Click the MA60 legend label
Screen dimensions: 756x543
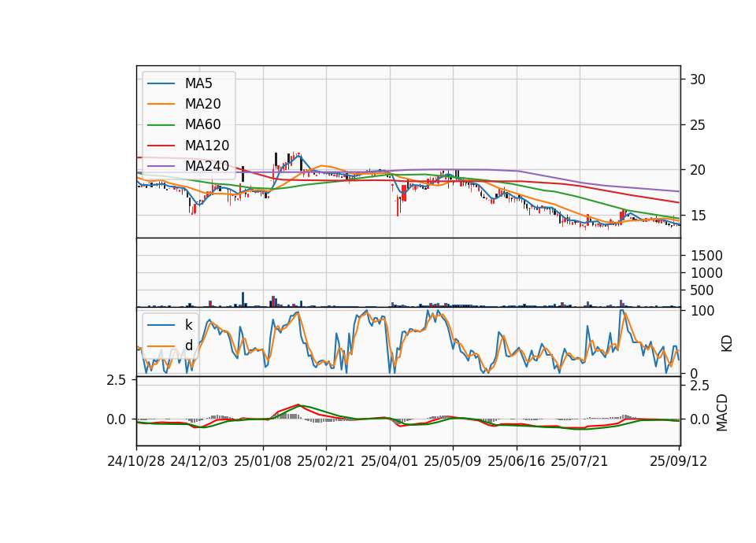point(202,125)
